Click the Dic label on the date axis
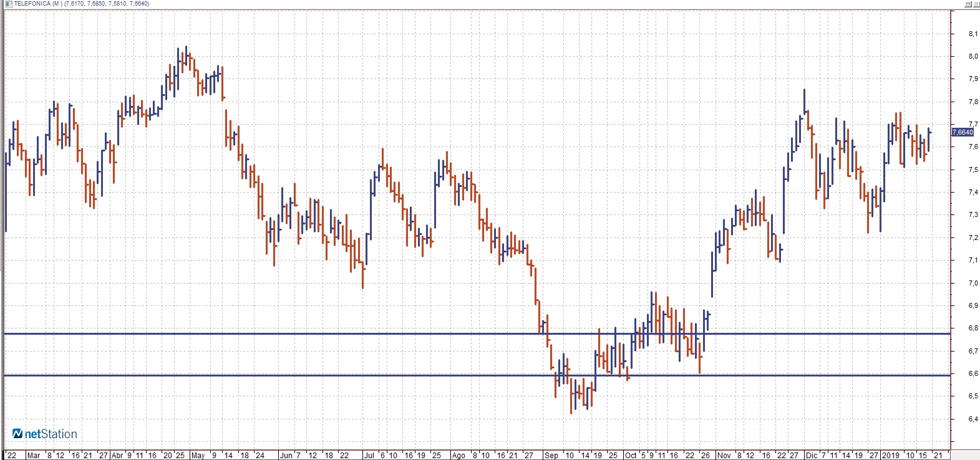Image resolution: width=980 pixels, height=460 pixels. (812, 456)
